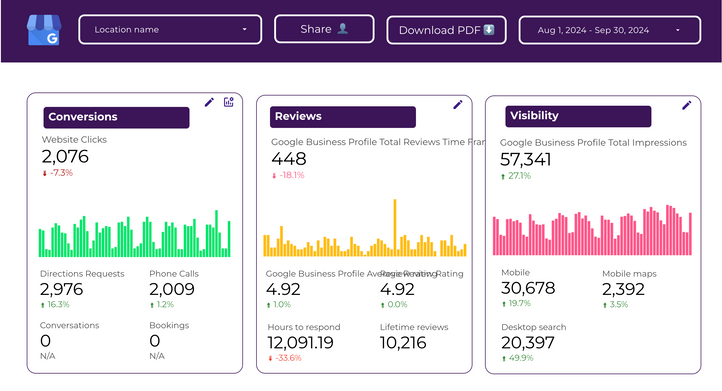Screen dimensions: 722x391
Task: Click the 27.1% change under Total Impressions
Action: [x=516, y=176]
